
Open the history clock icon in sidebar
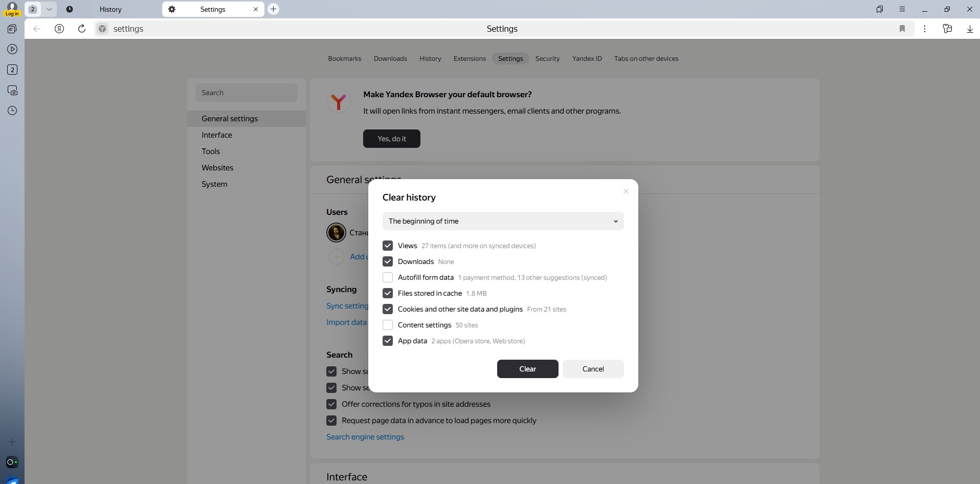click(12, 111)
